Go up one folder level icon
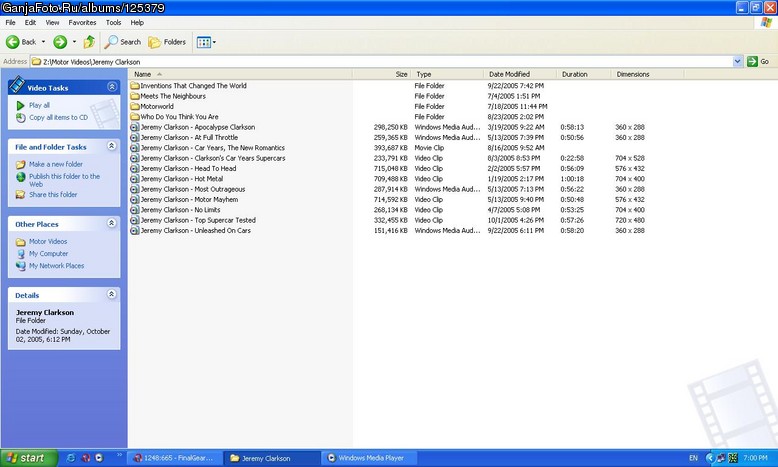The width and height of the screenshot is (778, 467). click(x=89, y=42)
